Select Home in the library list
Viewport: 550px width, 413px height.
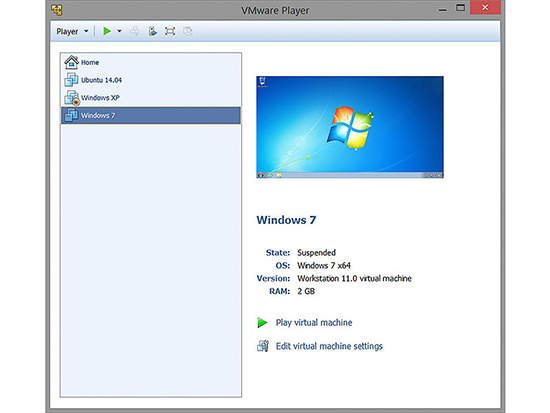coord(151,62)
